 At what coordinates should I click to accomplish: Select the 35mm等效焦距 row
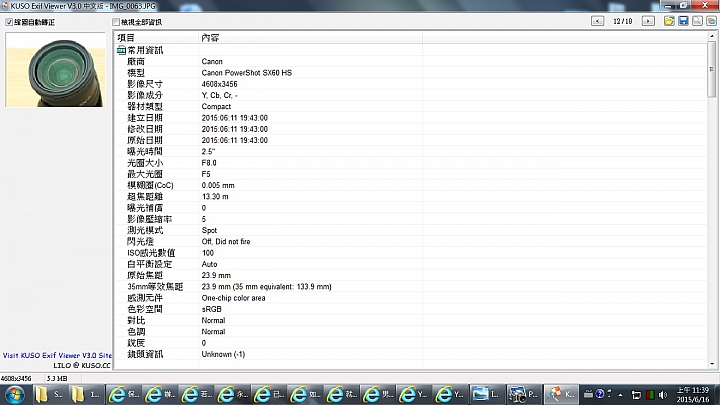[411, 287]
